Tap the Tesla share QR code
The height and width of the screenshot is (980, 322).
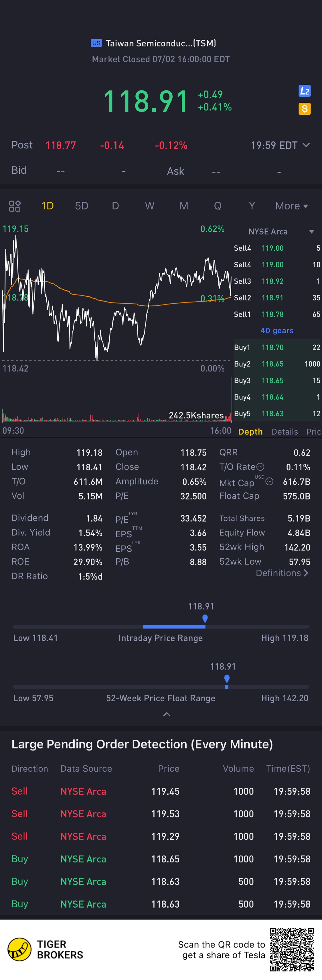[x=292, y=950]
